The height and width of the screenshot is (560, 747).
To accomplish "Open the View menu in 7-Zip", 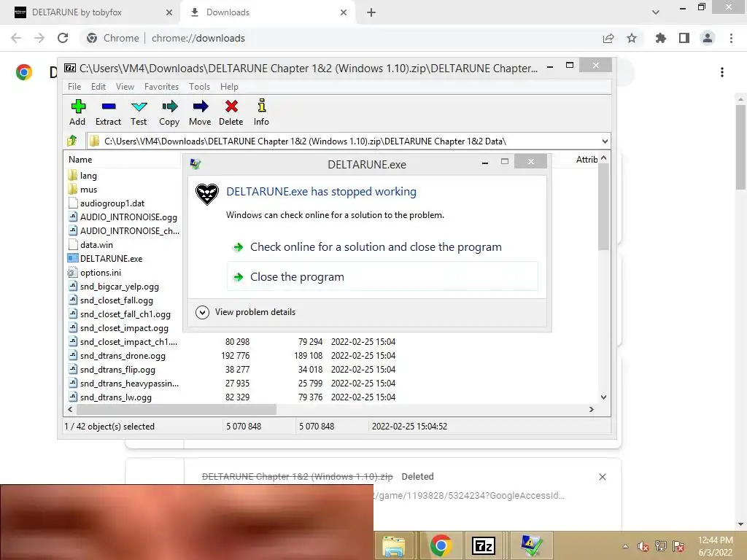I will pos(125,87).
